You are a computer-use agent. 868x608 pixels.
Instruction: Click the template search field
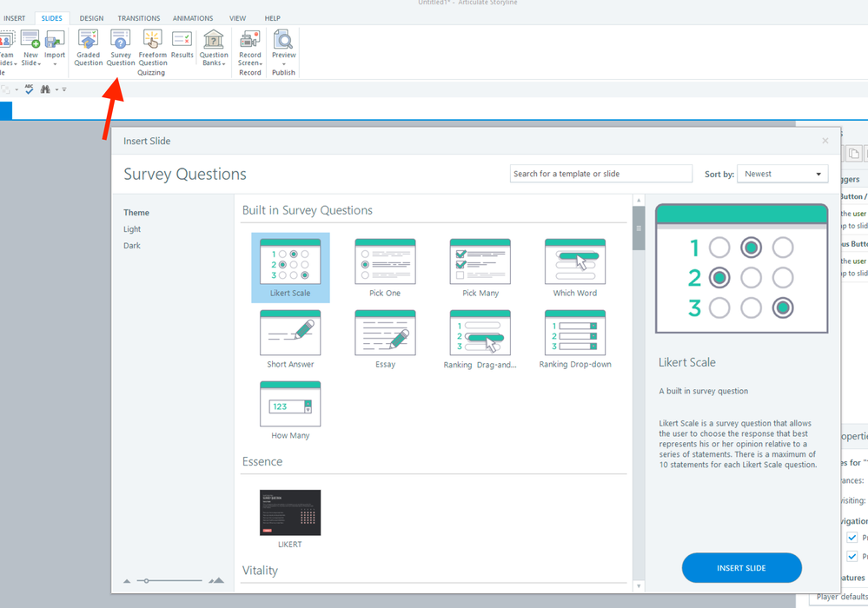click(600, 174)
